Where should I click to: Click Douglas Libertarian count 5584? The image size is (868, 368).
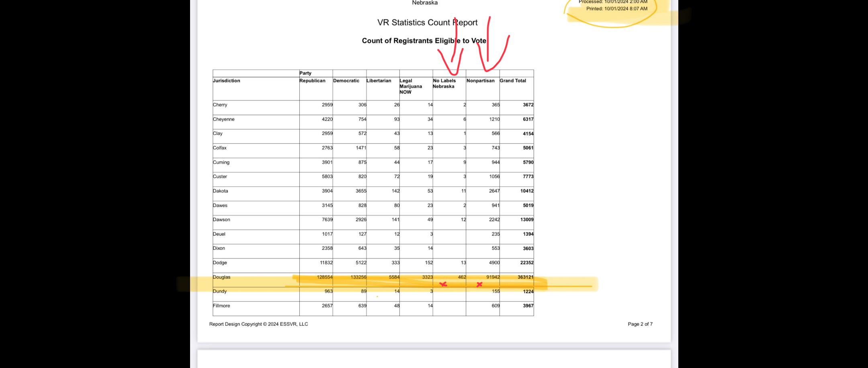tap(394, 277)
